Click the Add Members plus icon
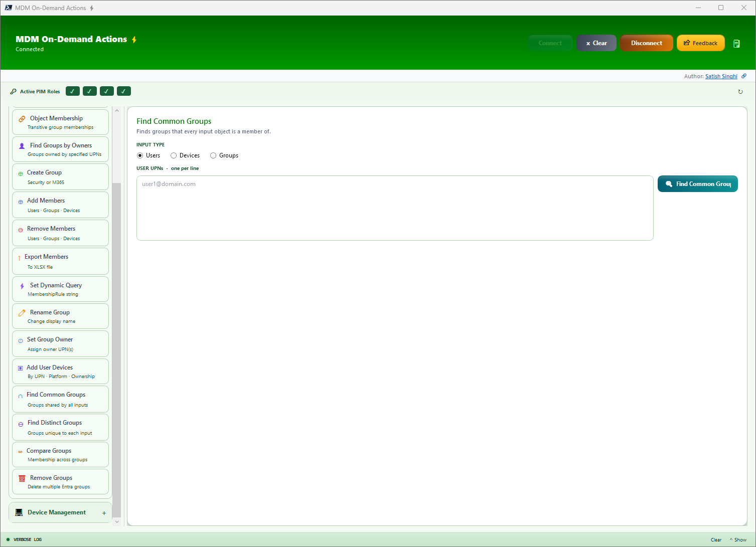 (20, 202)
